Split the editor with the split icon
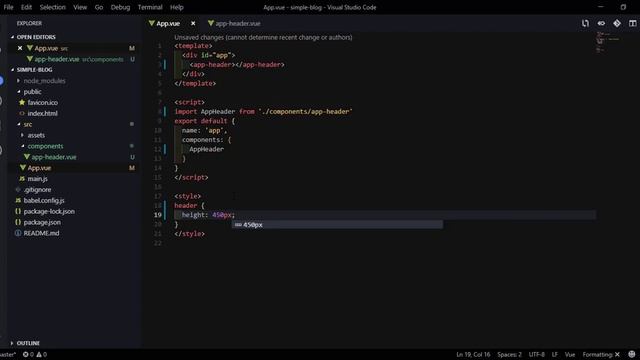 click(632, 23)
